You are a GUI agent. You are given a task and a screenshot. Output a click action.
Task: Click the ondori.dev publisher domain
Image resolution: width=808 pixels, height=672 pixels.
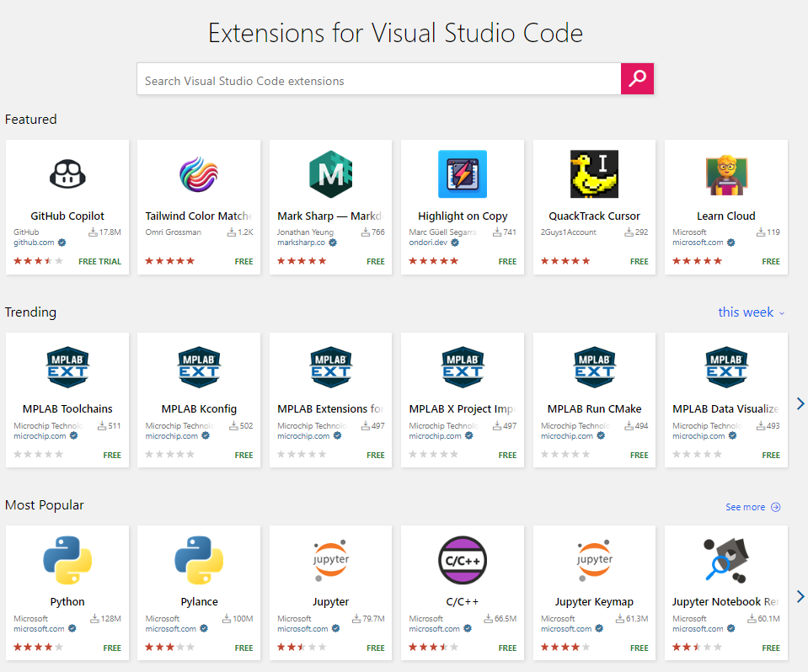click(x=428, y=243)
